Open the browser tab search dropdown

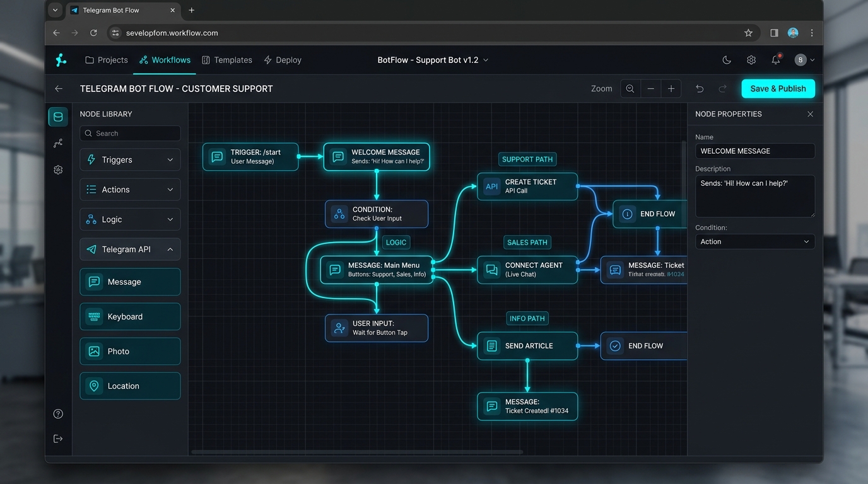(x=56, y=10)
